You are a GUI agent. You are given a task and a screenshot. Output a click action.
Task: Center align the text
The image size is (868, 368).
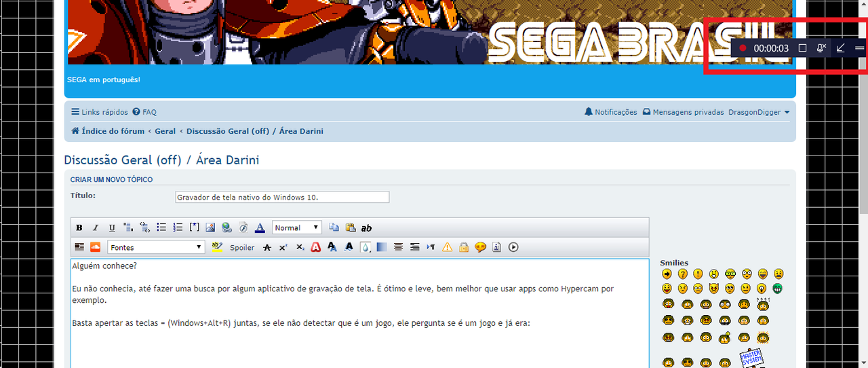pyautogui.click(x=398, y=247)
